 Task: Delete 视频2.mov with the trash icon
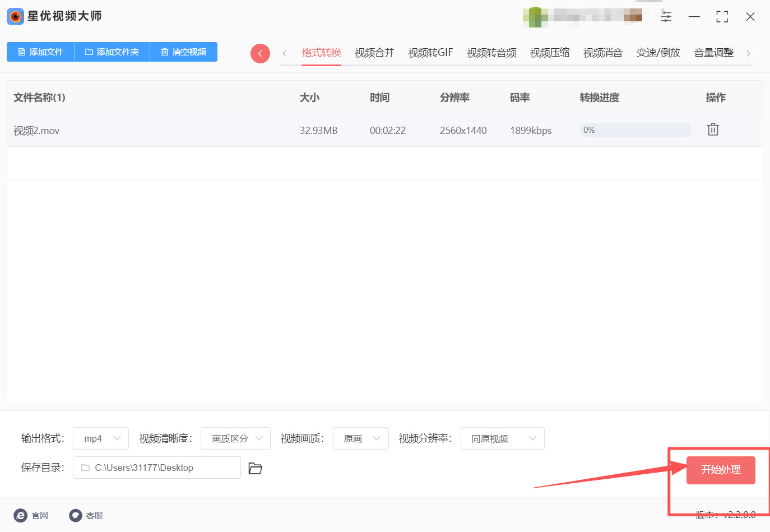pos(713,129)
